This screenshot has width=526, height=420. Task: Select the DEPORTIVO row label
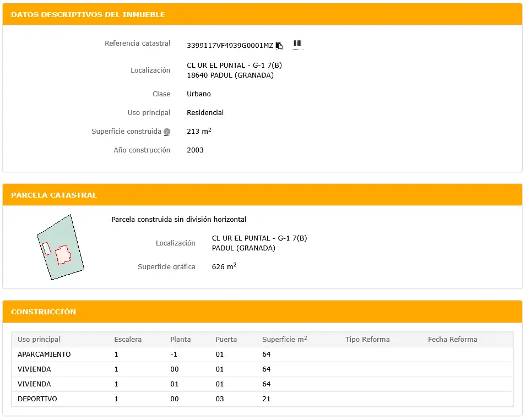[x=37, y=399]
